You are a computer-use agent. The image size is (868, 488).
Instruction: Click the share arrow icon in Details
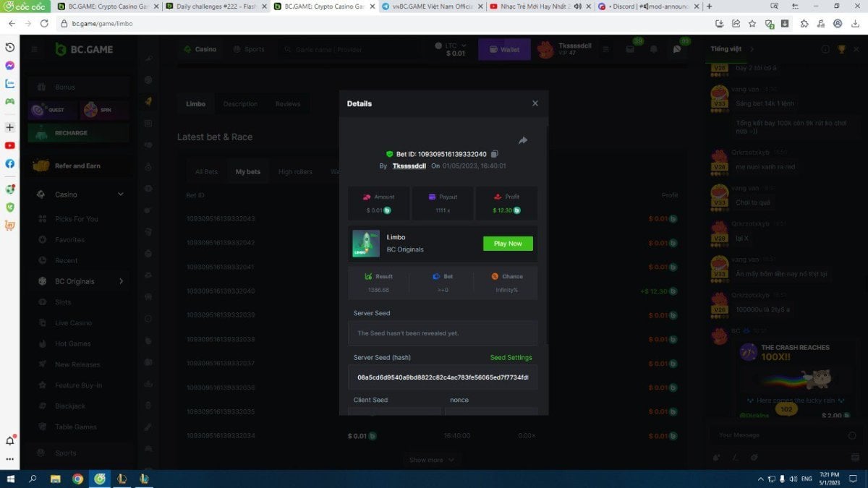(523, 140)
